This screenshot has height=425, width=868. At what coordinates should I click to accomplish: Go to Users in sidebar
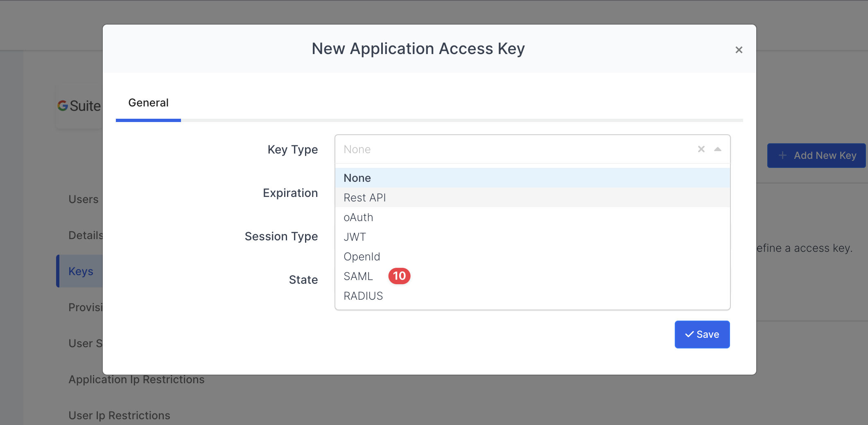(84, 199)
